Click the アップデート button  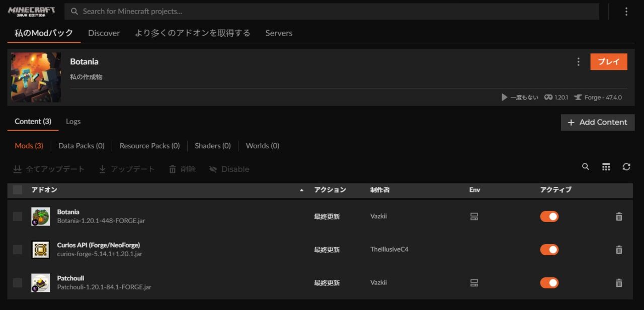point(127,169)
